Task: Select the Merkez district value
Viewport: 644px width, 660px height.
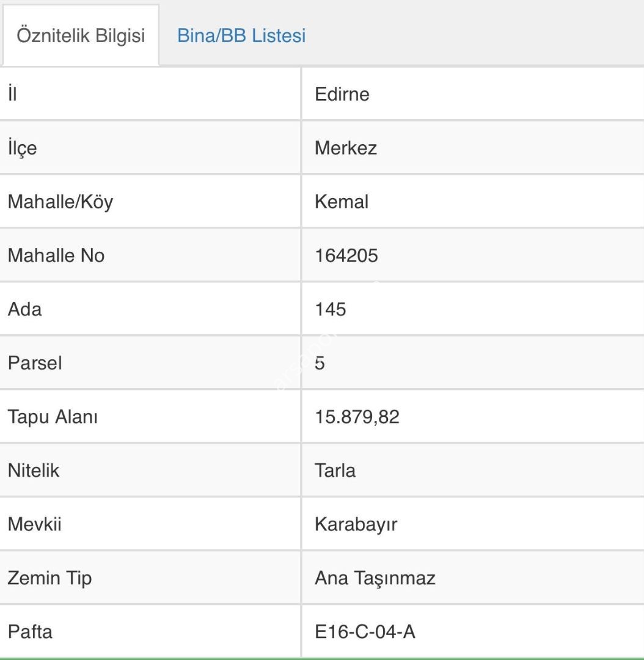Action: (346, 148)
